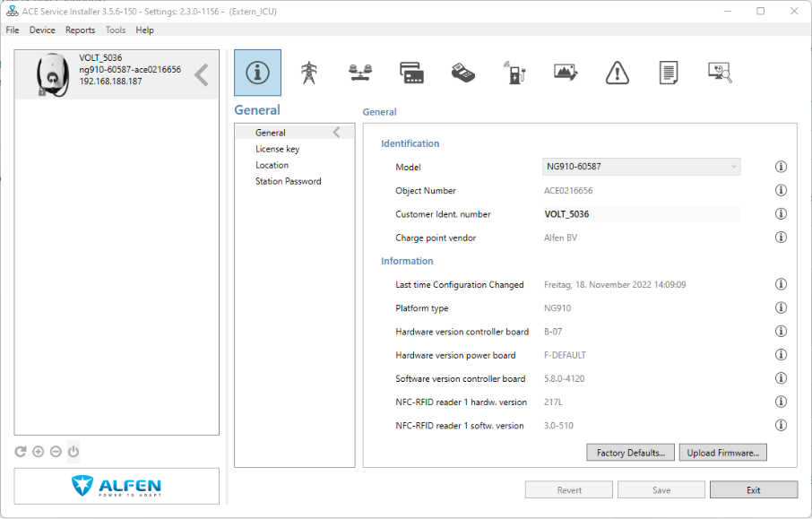Click the 217L reader hardware value

pyautogui.click(x=553, y=402)
